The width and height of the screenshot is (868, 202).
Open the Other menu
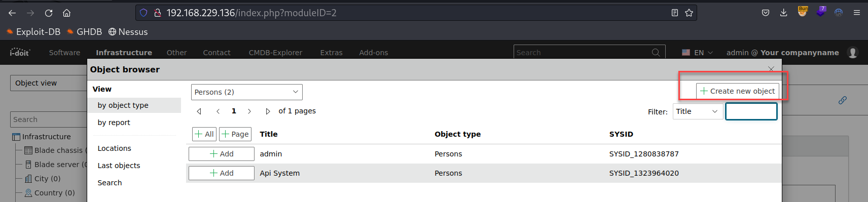click(176, 53)
